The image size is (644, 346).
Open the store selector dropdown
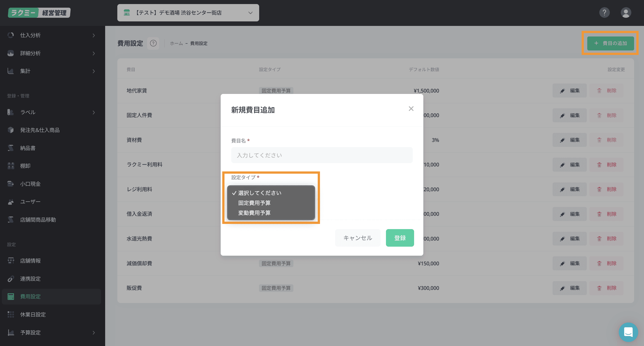[188, 13]
